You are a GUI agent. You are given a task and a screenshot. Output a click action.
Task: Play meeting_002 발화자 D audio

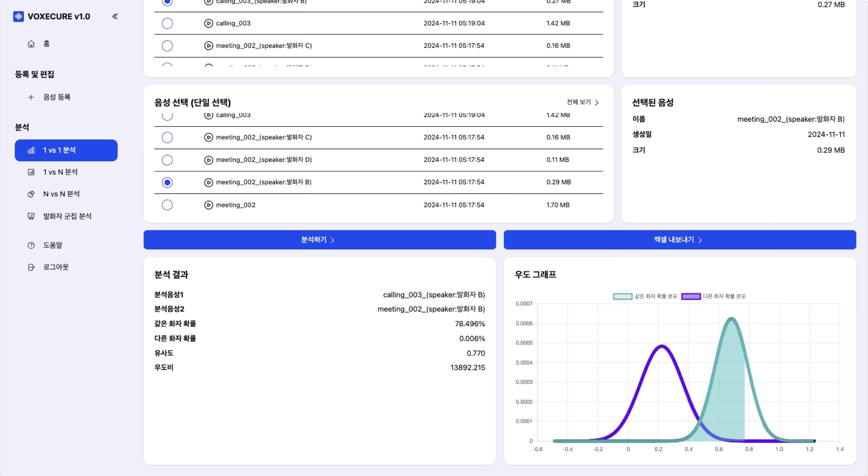209,160
